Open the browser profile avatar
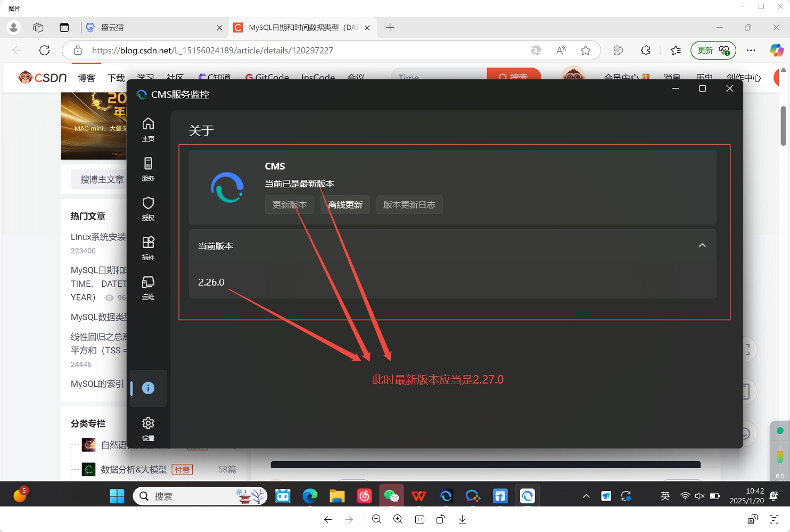 pos(13,27)
